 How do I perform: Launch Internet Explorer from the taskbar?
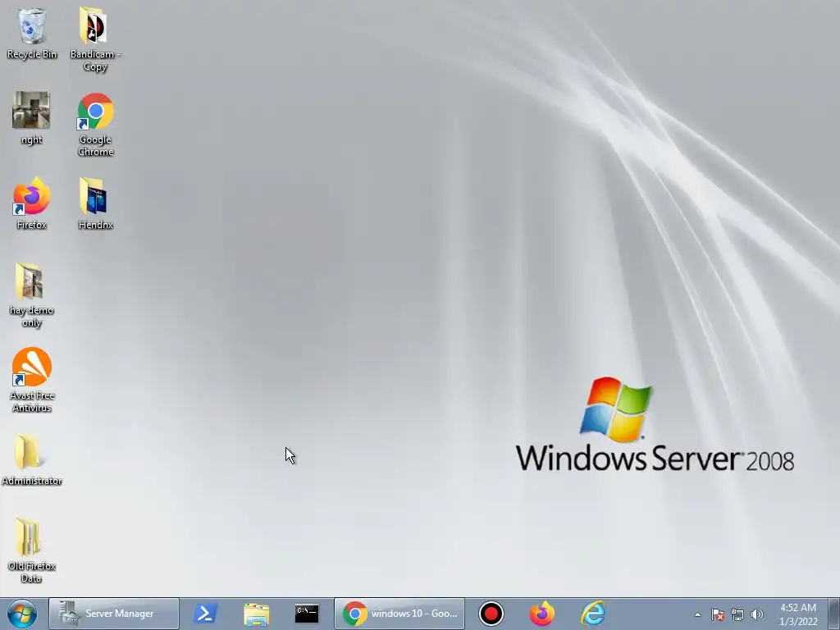(x=593, y=614)
